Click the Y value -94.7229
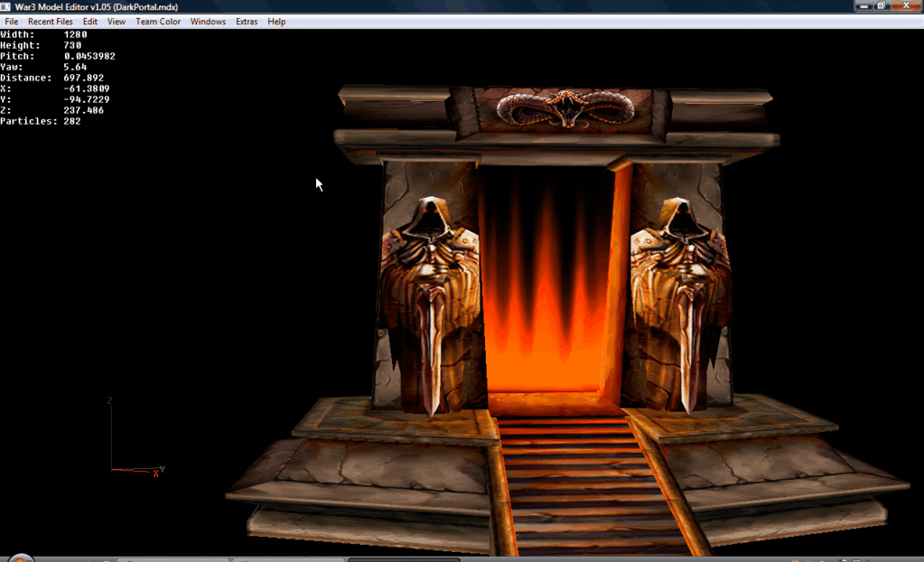The width and height of the screenshot is (924, 562). pos(87,99)
